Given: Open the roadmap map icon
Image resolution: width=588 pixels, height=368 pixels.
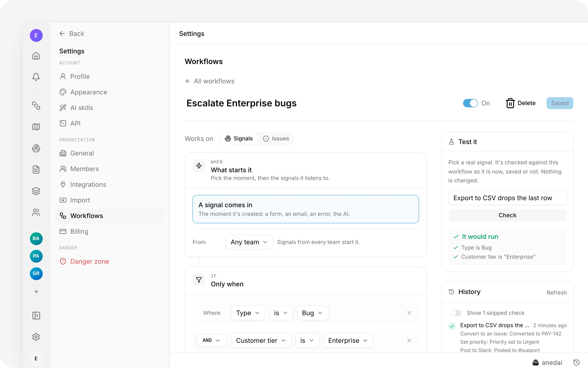Looking at the screenshot, I should click(x=36, y=127).
